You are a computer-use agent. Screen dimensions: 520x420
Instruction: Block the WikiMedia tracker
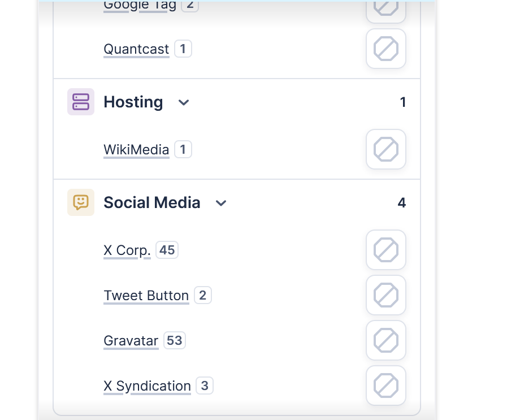tap(386, 150)
